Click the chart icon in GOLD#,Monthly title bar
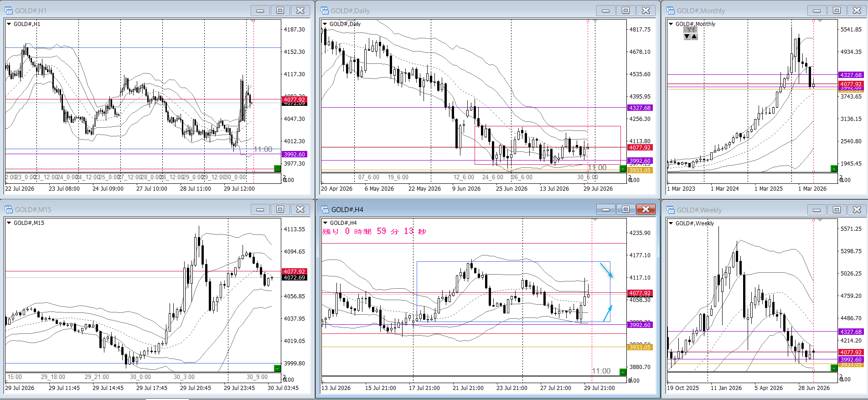868x400 pixels. pyautogui.click(x=671, y=10)
